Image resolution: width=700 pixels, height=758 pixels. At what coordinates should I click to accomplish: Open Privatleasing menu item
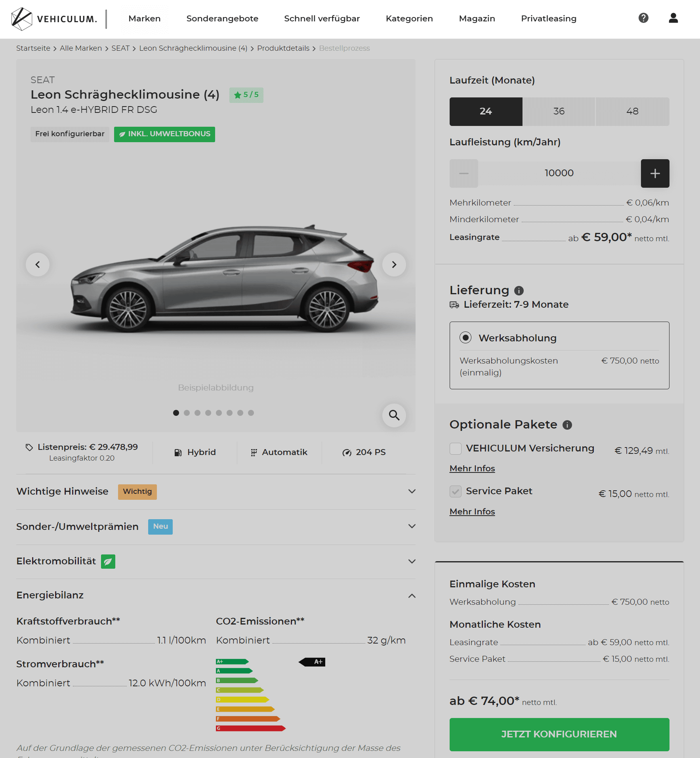pyautogui.click(x=549, y=19)
